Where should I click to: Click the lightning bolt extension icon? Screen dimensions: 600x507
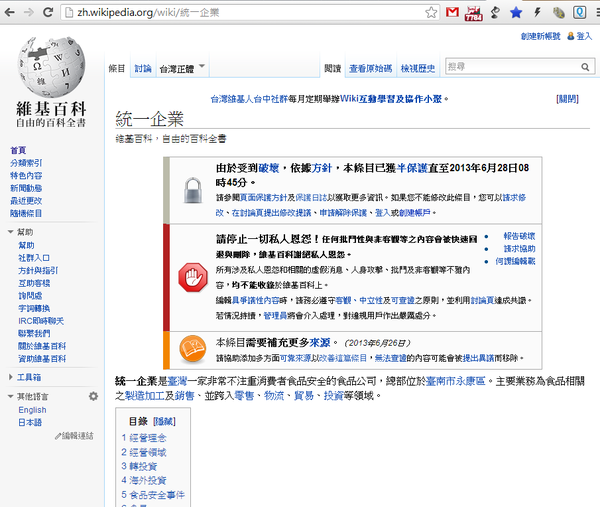click(x=538, y=13)
